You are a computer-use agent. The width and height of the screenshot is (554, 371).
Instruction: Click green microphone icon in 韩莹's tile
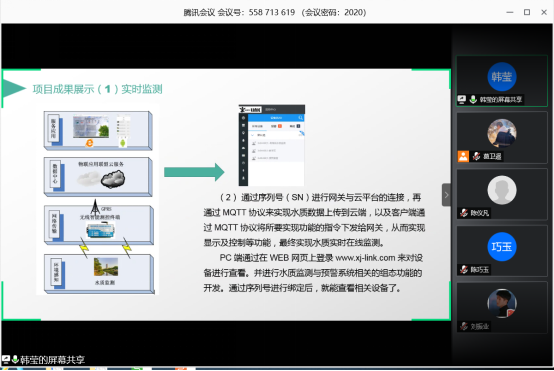tap(473, 100)
